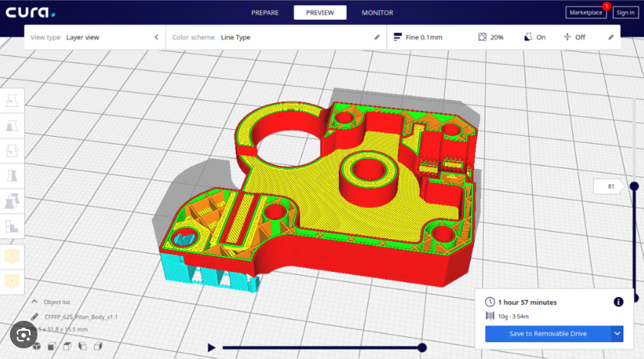Select the Support Blocker tool
Image resolution: width=644 pixels, height=359 pixels.
point(12,226)
